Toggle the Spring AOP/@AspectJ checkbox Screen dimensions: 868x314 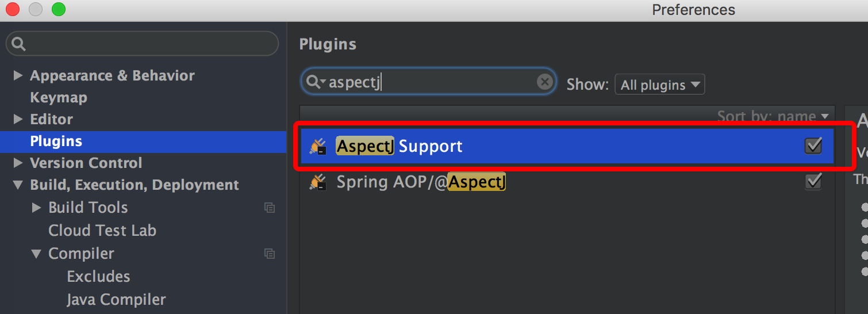813,182
